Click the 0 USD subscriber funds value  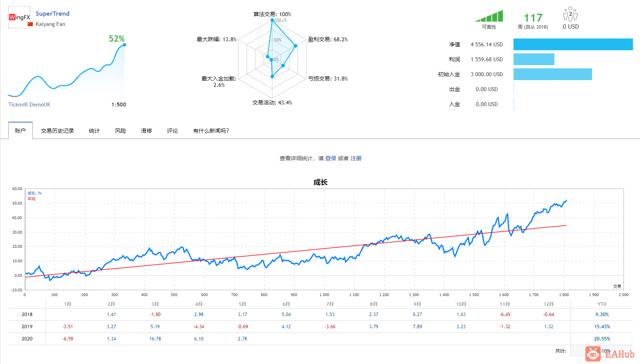click(x=570, y=27)
